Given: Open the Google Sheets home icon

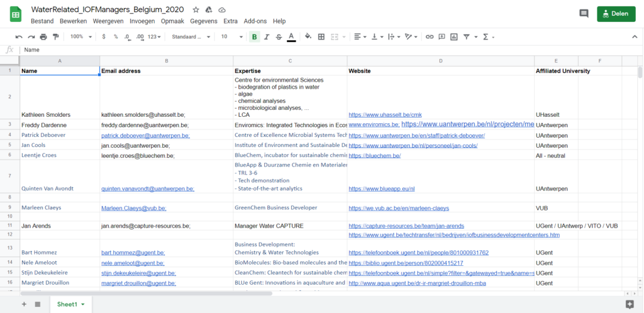Looking at the screenshot, I should coord(16,15).
